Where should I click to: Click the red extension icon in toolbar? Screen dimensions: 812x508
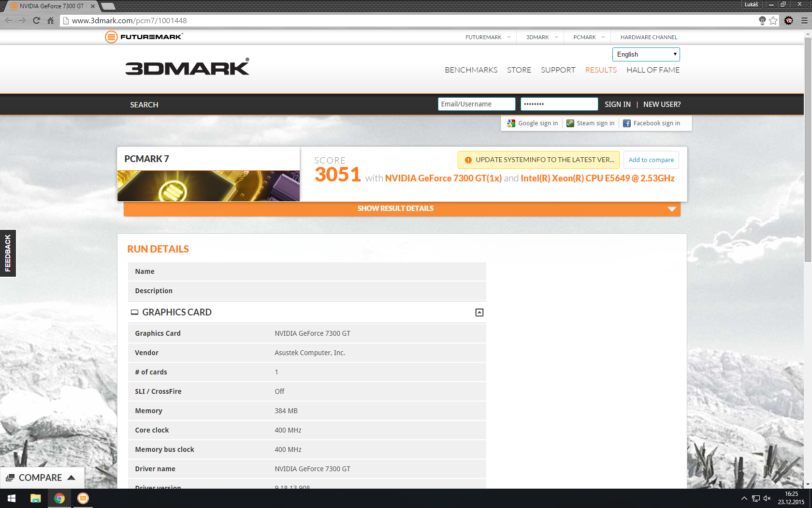click(789, 20)
